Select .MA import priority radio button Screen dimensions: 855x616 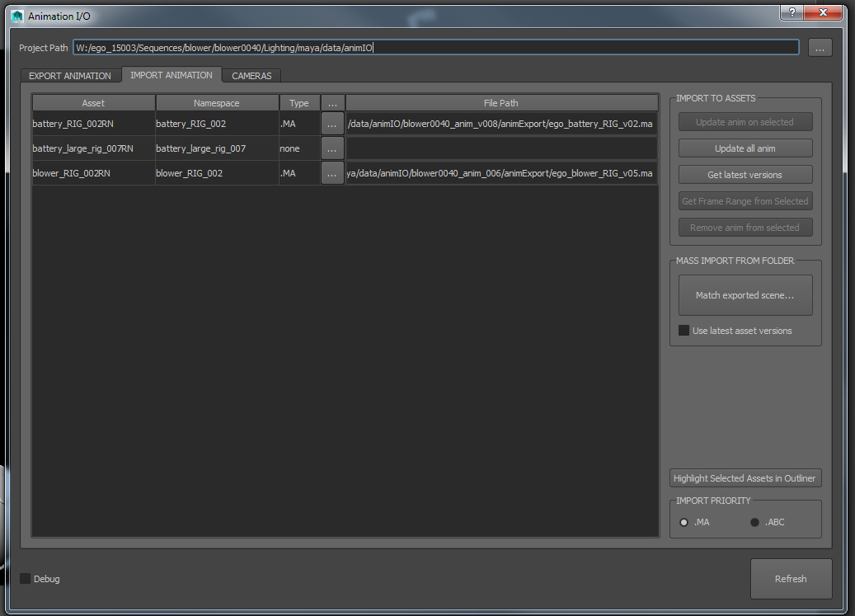[684, 522]
